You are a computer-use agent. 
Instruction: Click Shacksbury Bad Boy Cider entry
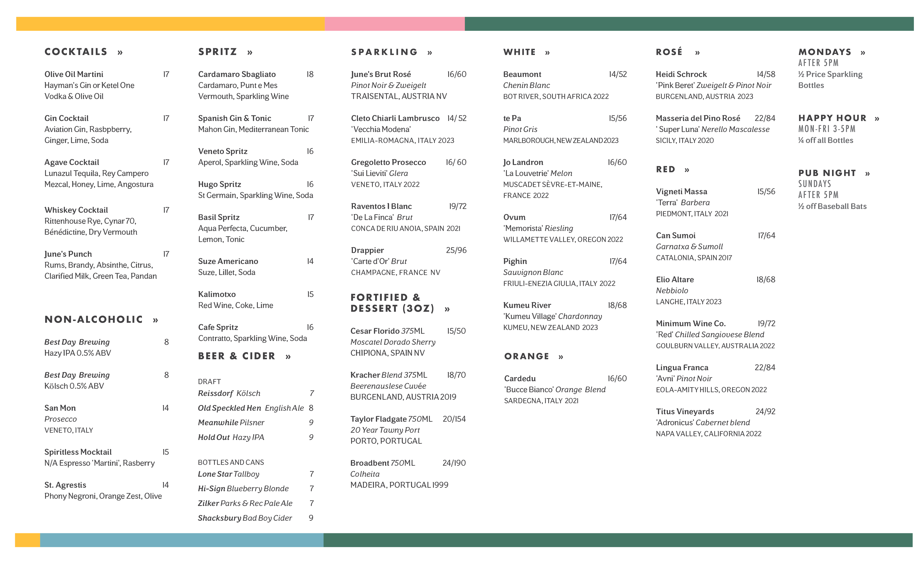(245, 518)
